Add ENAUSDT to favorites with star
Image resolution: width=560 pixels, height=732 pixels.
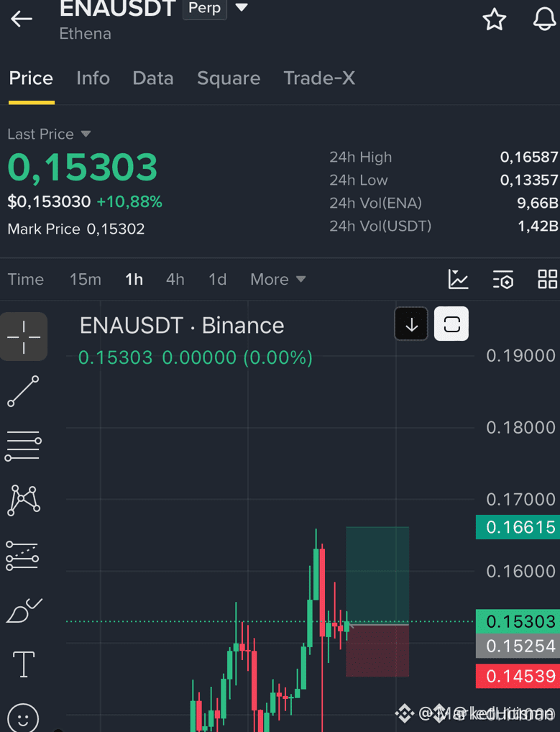click(x=494, y=19)
